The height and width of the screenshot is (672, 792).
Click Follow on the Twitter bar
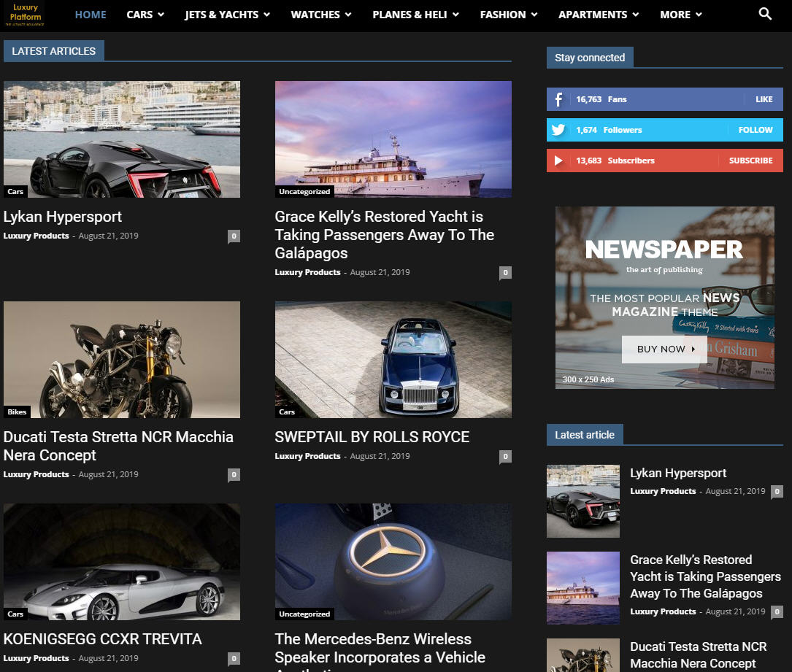[755, 130]
